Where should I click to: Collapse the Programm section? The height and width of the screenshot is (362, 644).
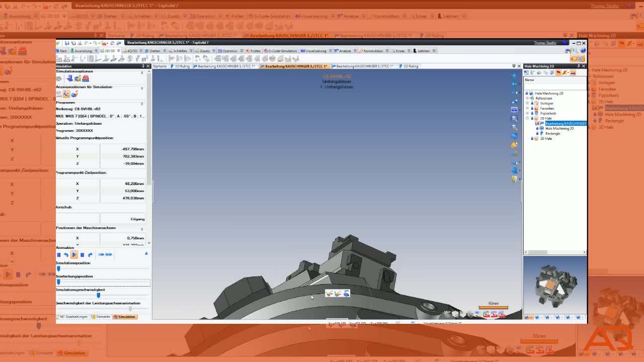tap(142, 104)
